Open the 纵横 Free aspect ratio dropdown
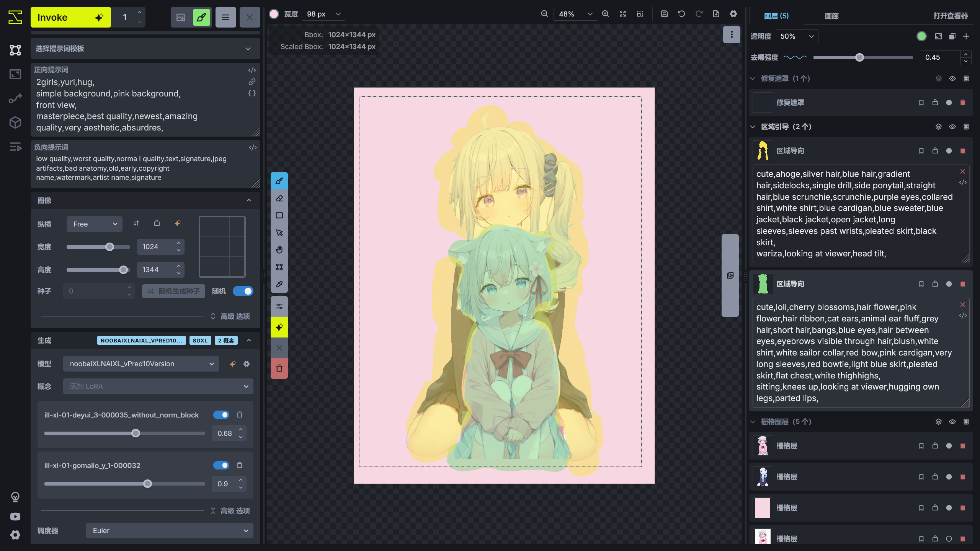The image size is (980, 551). 94,224
